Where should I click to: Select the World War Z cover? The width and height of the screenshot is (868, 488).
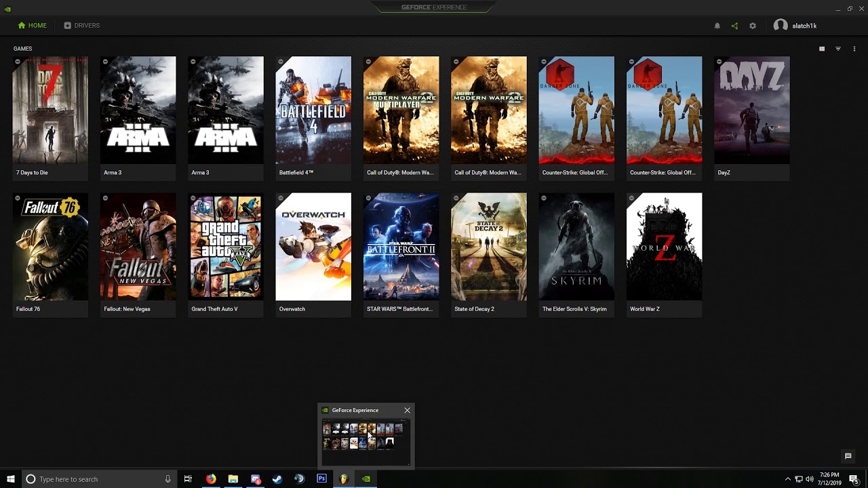(x=664, y=247)
